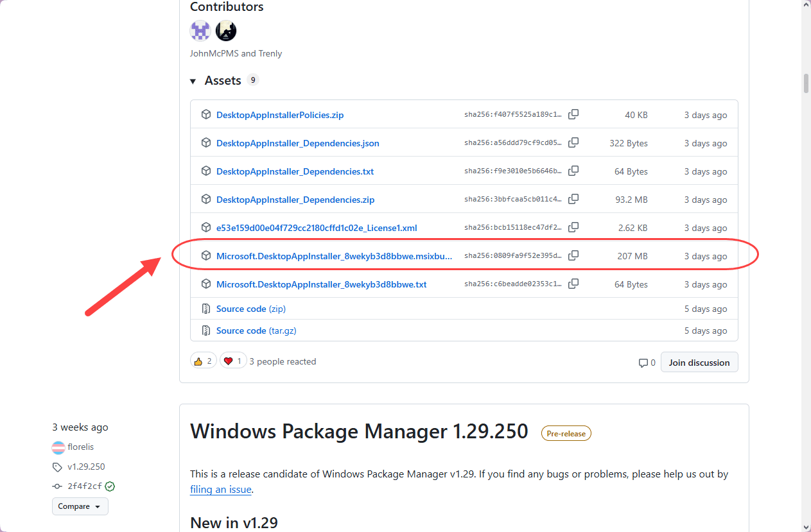811x532 pixels.
Task: Click the Join discussion button
Action: click(x=699, y=363)
